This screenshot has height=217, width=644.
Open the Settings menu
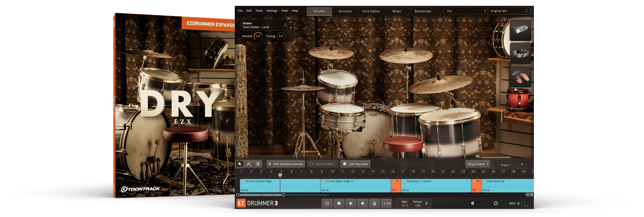272,11
